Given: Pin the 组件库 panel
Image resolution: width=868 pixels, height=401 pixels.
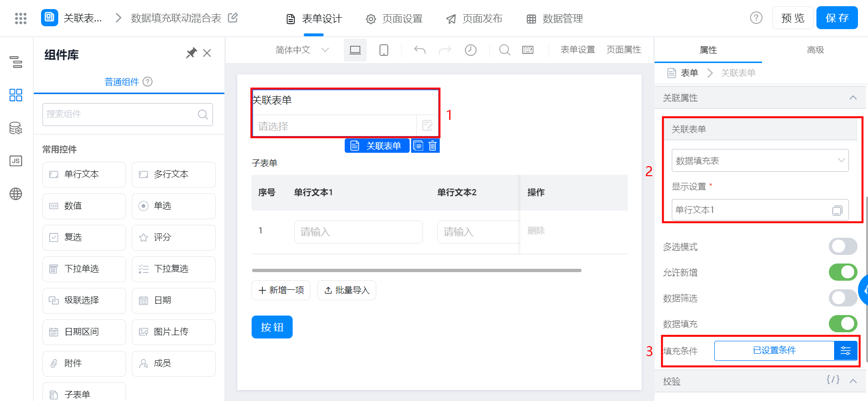Looking at the screenshot, I should (x=191, y=53).
